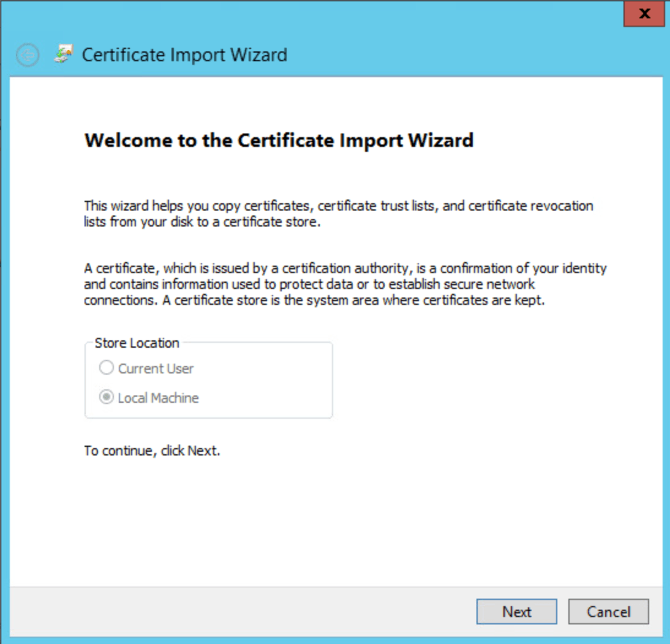
Task: Click the 'Welcome to the Certificate Import Wizard' heading
Action: 279,140
